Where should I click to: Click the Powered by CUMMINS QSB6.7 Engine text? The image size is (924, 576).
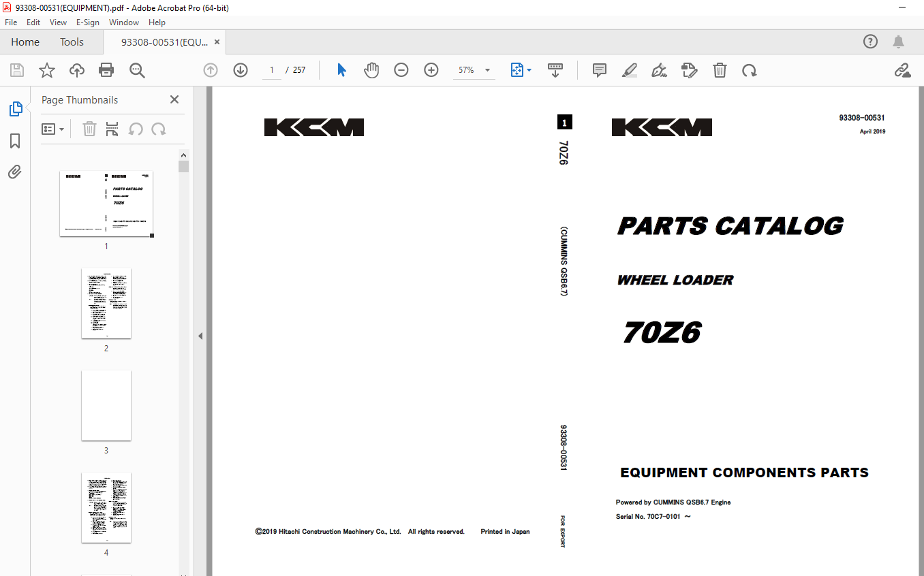673,502
